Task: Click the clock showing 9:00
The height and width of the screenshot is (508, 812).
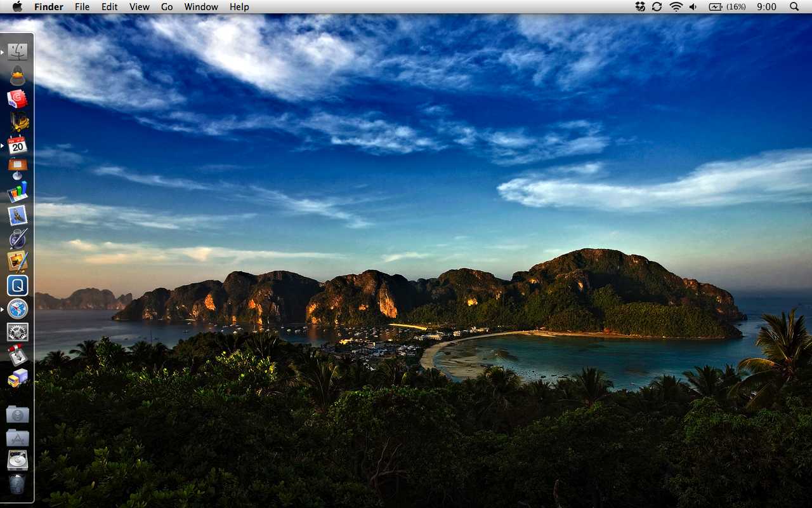Action: click(766, 7)
